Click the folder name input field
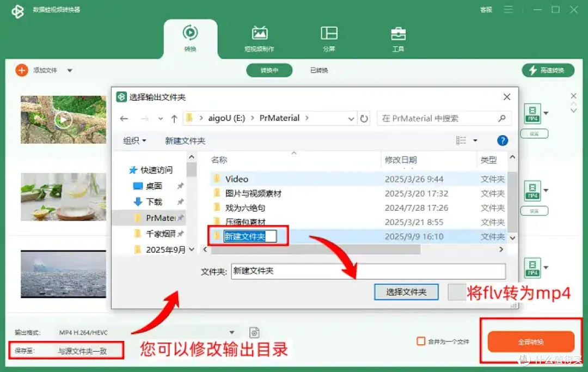Screen dimensions: 588x372 coord(368,271)
